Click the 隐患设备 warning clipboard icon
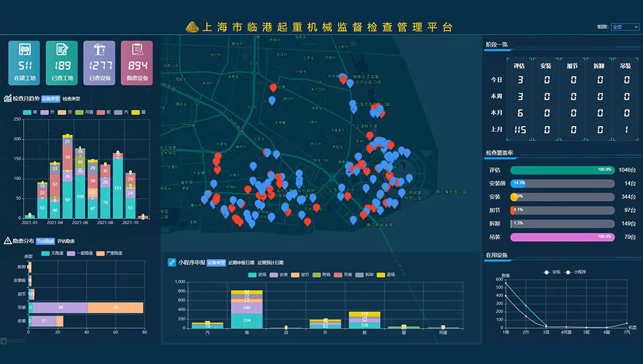The height and width of the screenshot is (364, 643). point(137,50)
